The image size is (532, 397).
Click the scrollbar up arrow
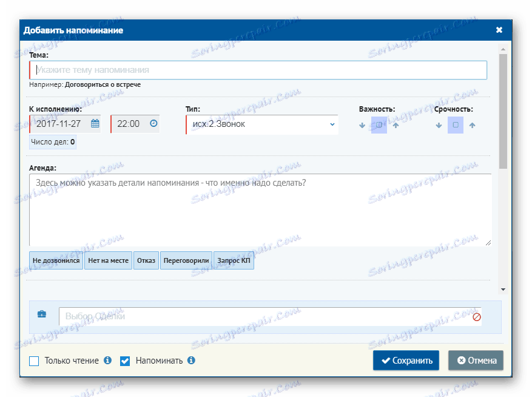coord(503,49)
